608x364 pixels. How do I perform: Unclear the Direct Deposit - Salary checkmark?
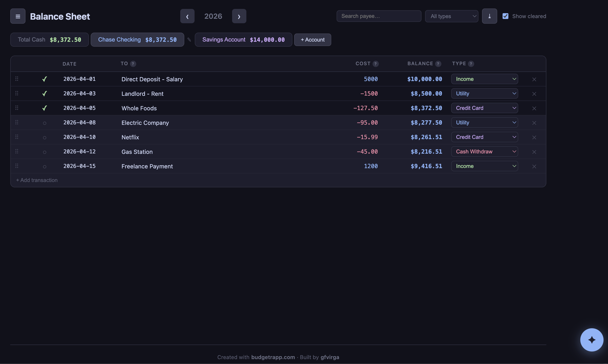[x=45, y=79]
